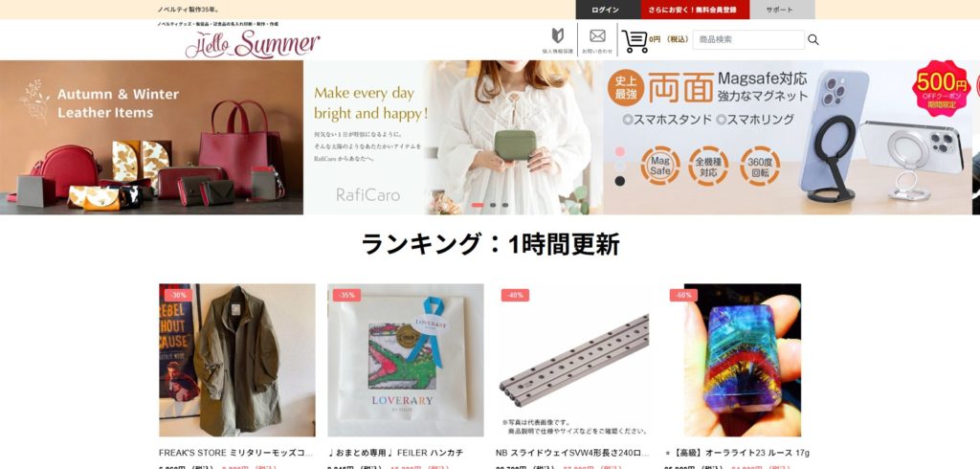Click the privacy protection beginner-mark icon
Viewport: 980px width, 469px height.
click(x=558, y=35)
